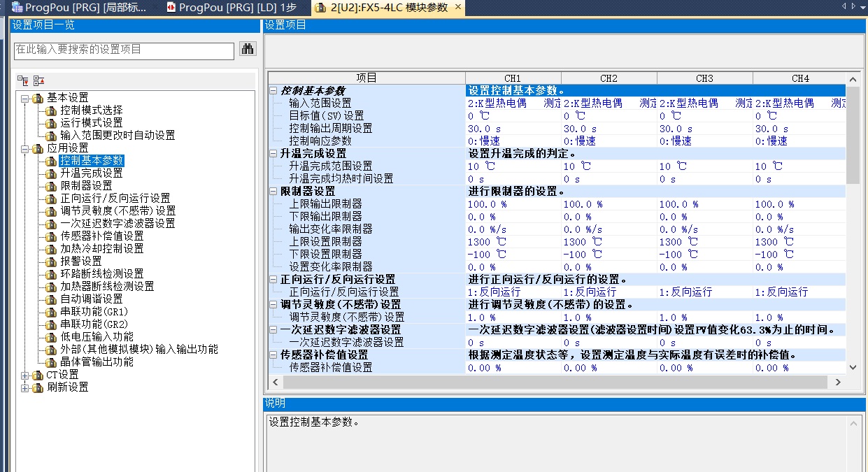Click the 自动调谐设置 item icon
Viewport: 868px width, 472px height.
(50, 299)
